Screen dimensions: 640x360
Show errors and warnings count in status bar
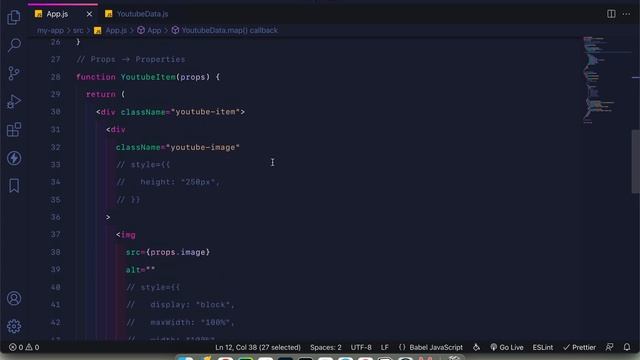[24, 347]
